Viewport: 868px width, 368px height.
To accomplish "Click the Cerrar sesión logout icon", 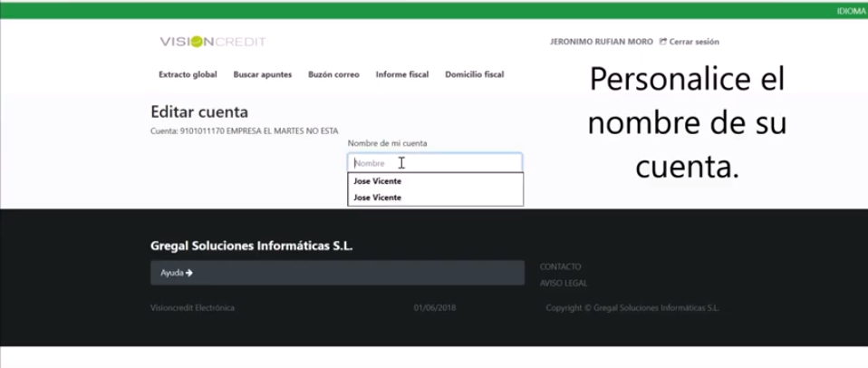I will coord(662,42).
